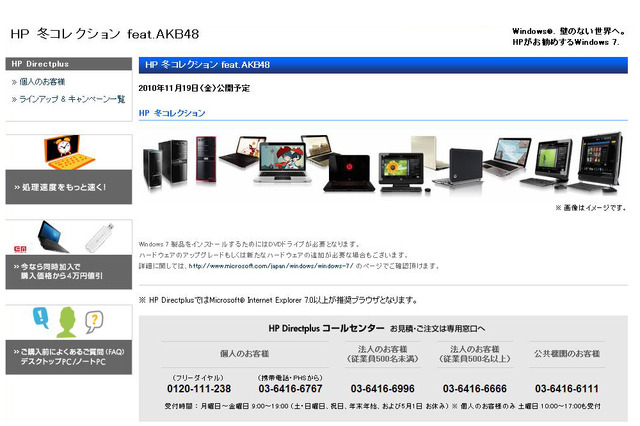This screenshot has height=426, width=640.
Task: Click the orange laptop with alarm clock image
Action: [x=68, y=152]
